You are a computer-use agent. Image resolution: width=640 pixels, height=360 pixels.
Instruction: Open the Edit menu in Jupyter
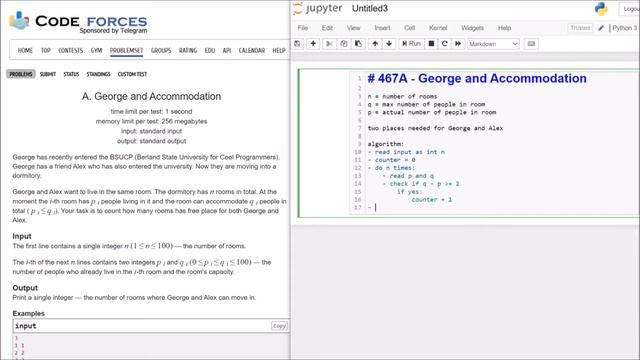tap(327, 28)
